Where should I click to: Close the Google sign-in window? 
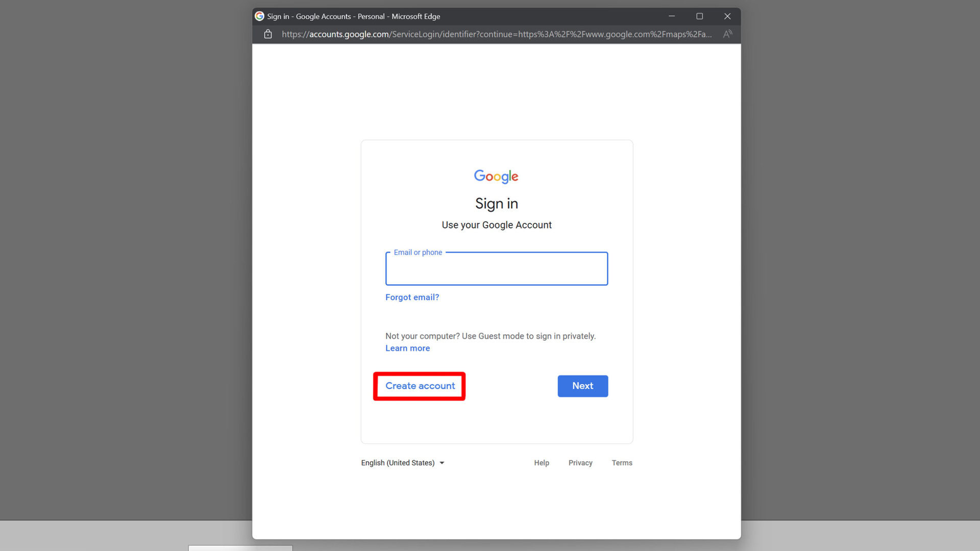(x=727, y=16)
